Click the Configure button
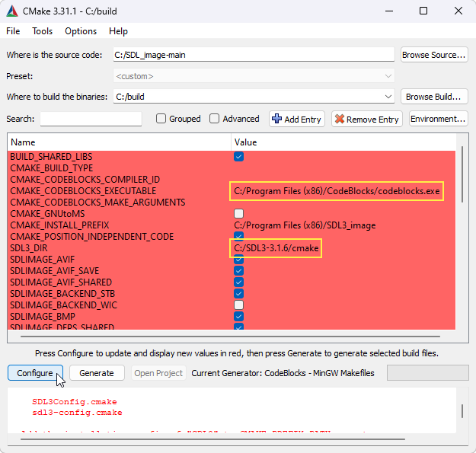This screenshot has width=476, height=453. (35, 373)
